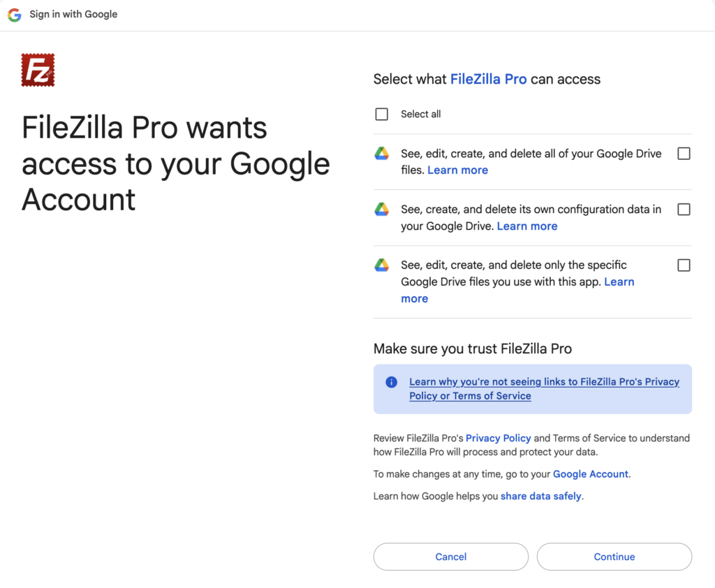Click the blue info icon in notice
Screen dimensions: 715x588
[392, 382]
